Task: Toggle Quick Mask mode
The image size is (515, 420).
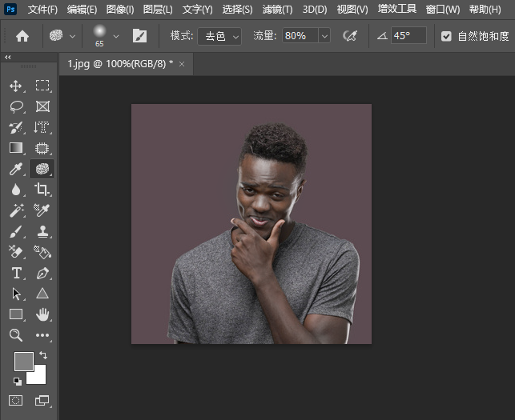Action: 16,400
